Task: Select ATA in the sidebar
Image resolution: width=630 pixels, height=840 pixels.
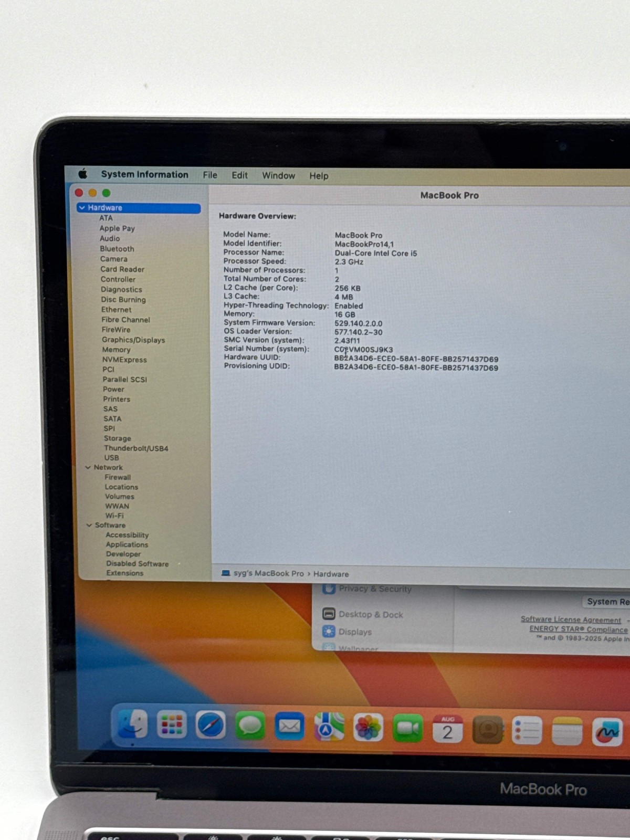Action: pyautogui.click(x=106, y=218)
